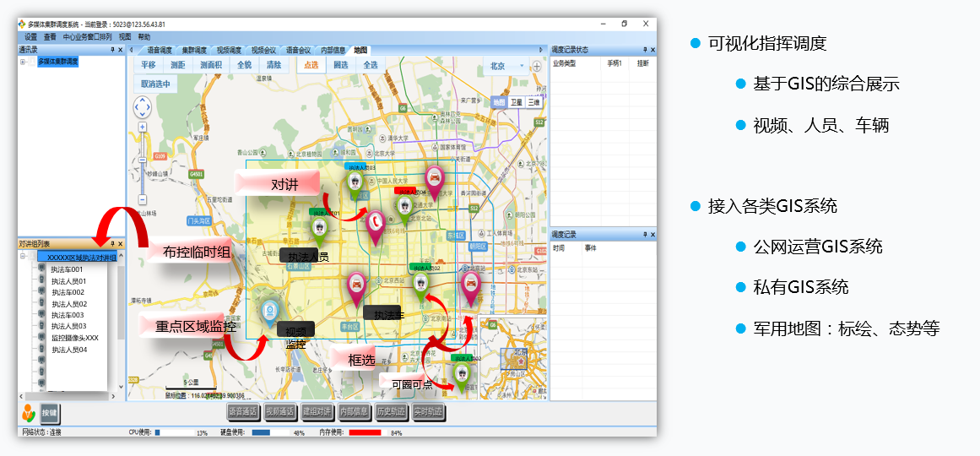Collapse the XXXXX区域执法对讲组 tree node
The height and width of the screenshot is (456, 980).
pyautogui.click(x=23, y=257)
